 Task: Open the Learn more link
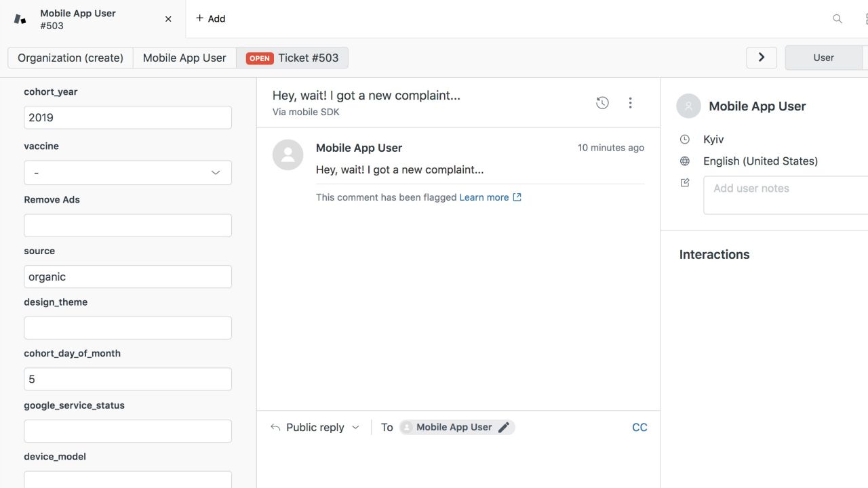pyautogui.click(x=484, y=197)
